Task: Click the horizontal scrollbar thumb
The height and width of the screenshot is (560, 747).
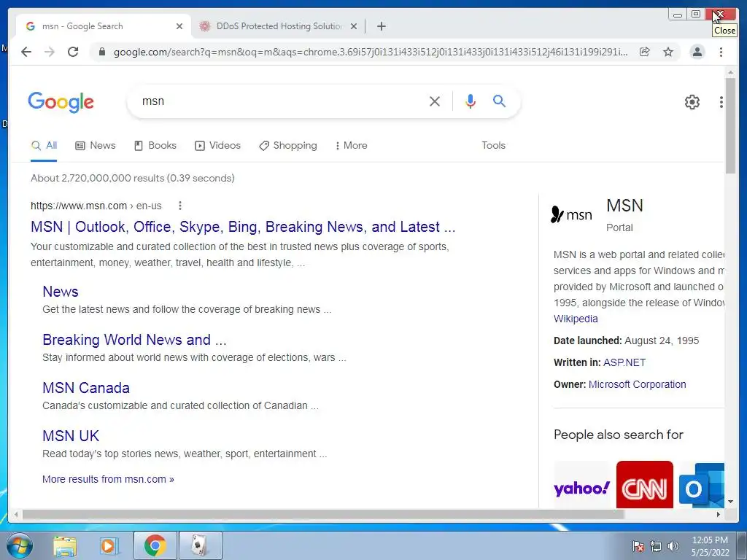Action: [323, 515]
